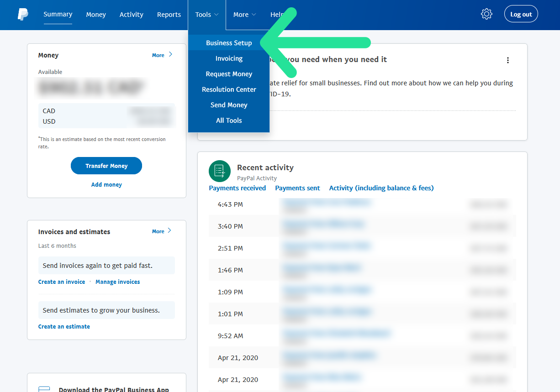
Task: Open the settings gear icon
Action: pyautogui.click(x=486, y=14)
